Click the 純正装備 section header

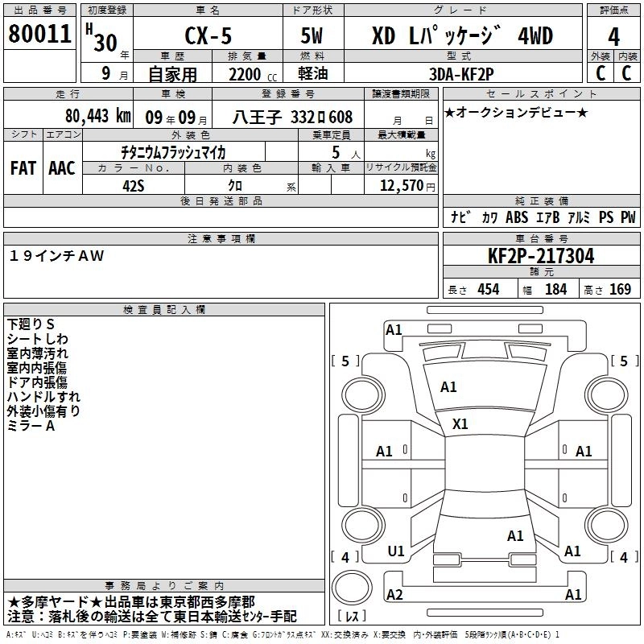(x=541, y=200)
